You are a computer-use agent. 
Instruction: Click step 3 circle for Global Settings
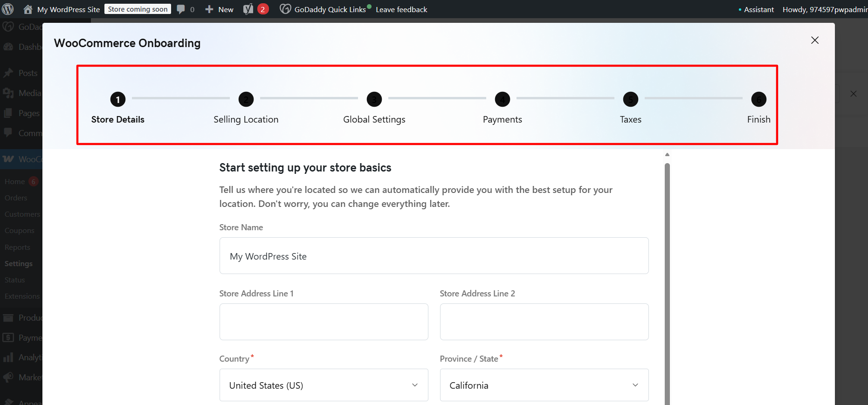pos(374,99)
